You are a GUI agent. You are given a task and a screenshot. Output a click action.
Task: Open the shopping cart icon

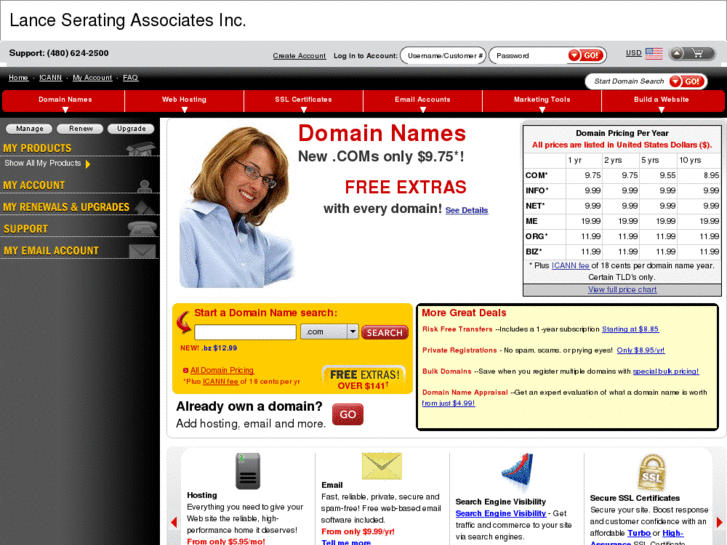(697, 54)
